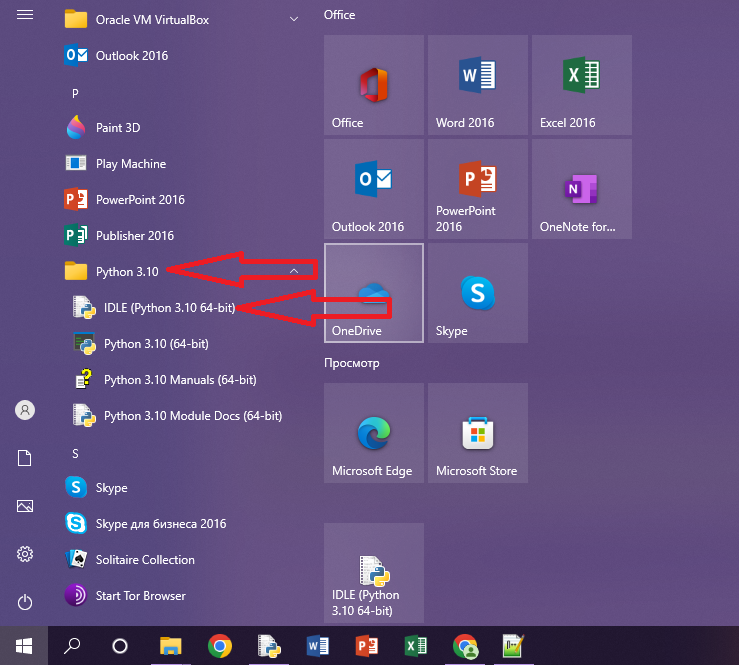Image resolution: width=739 pixels, height=665 pixels.
Task: Launch Solitaire Collection
Action: [183, 559]
